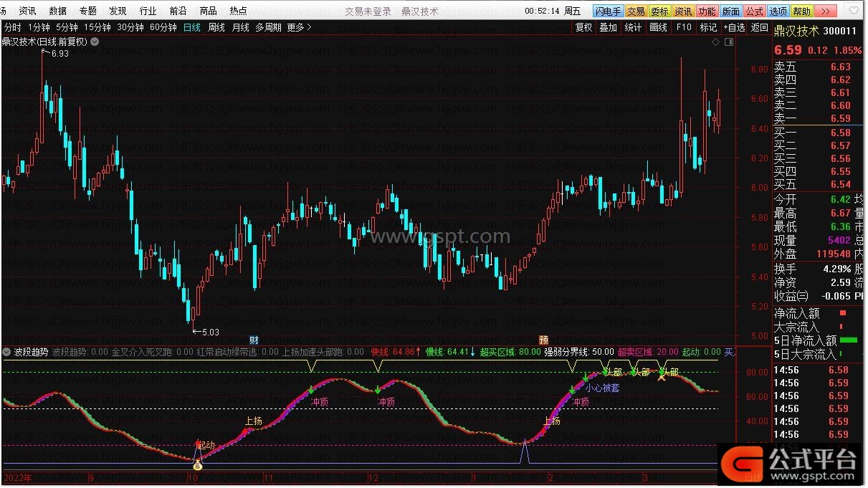868x488 pixels.
Task: Click the money bag icon below 起动 signal
Action: pyautogui.click(x=198, y=465)
